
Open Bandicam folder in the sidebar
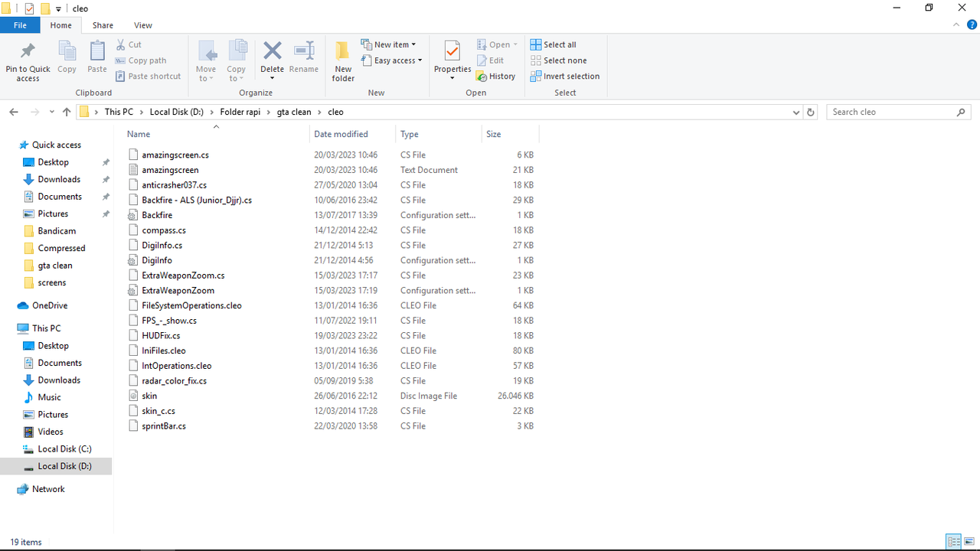[x=57, y=231]
